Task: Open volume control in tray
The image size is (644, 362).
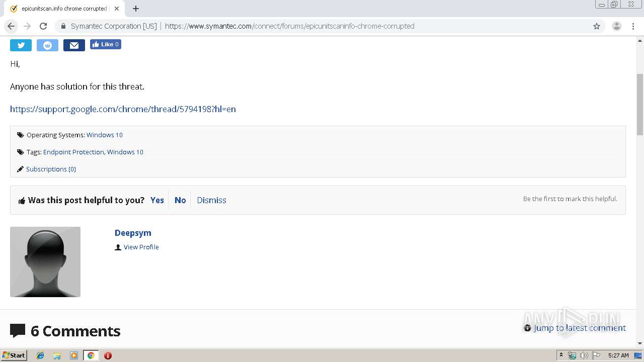Action: [584, 355]
